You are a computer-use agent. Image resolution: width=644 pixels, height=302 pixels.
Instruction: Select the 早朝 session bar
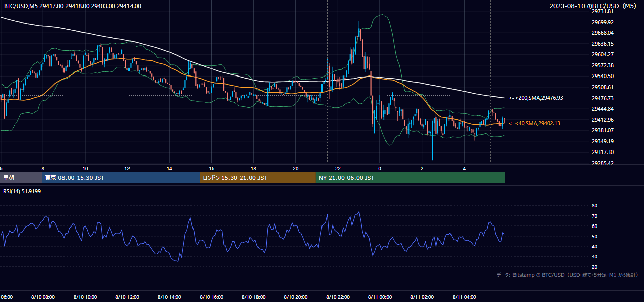tap(21, 178)
